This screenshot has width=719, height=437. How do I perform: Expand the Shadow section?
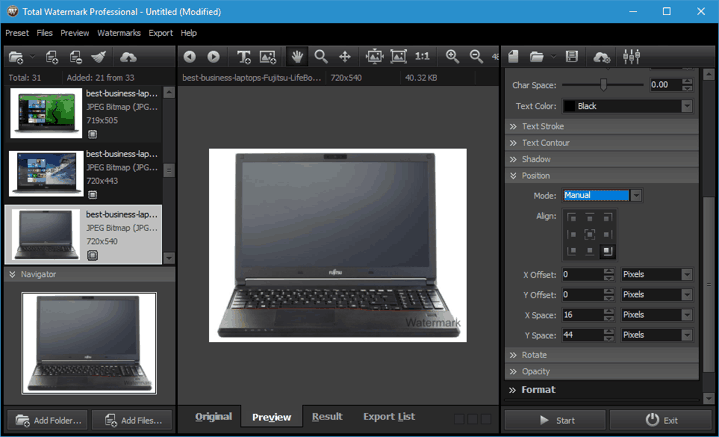(602, 159)
